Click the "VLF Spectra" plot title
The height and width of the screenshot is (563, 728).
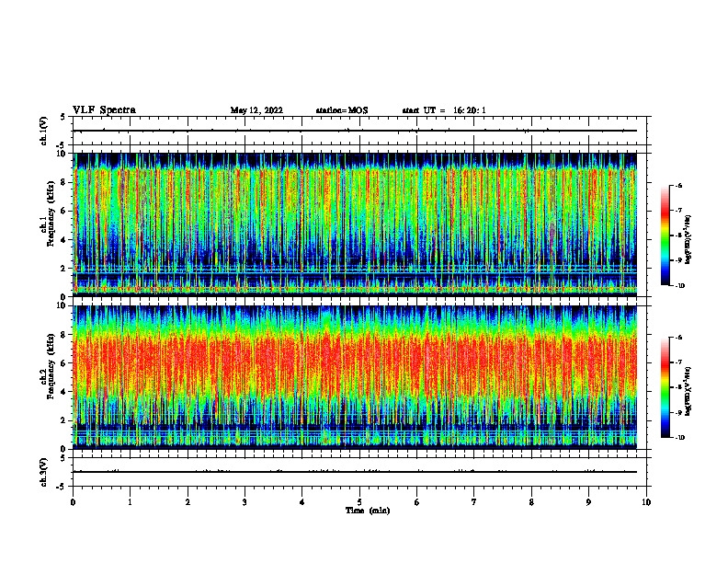click(104, 110)
